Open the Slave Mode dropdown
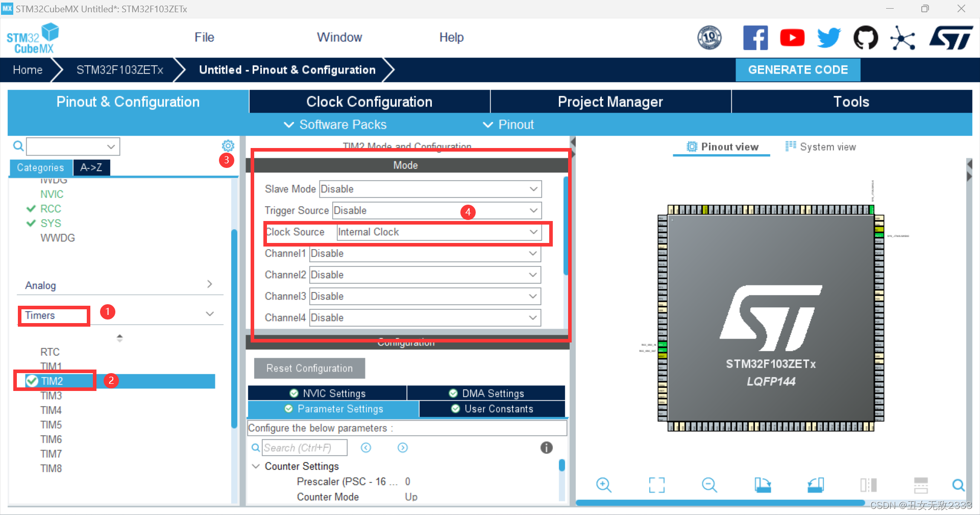This screenshot has width=980, height=515. tap(430, 189)
